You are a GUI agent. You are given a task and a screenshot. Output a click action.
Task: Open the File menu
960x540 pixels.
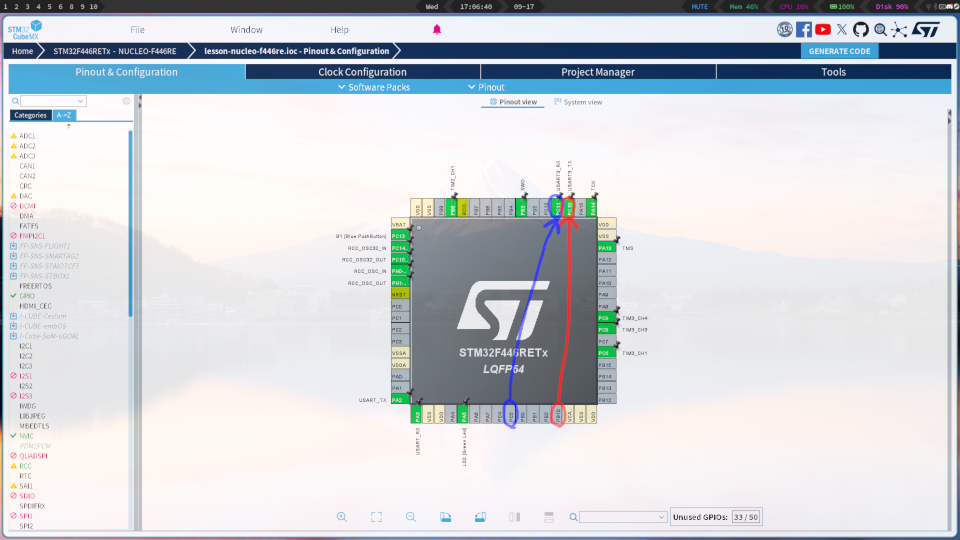(137, 29)
